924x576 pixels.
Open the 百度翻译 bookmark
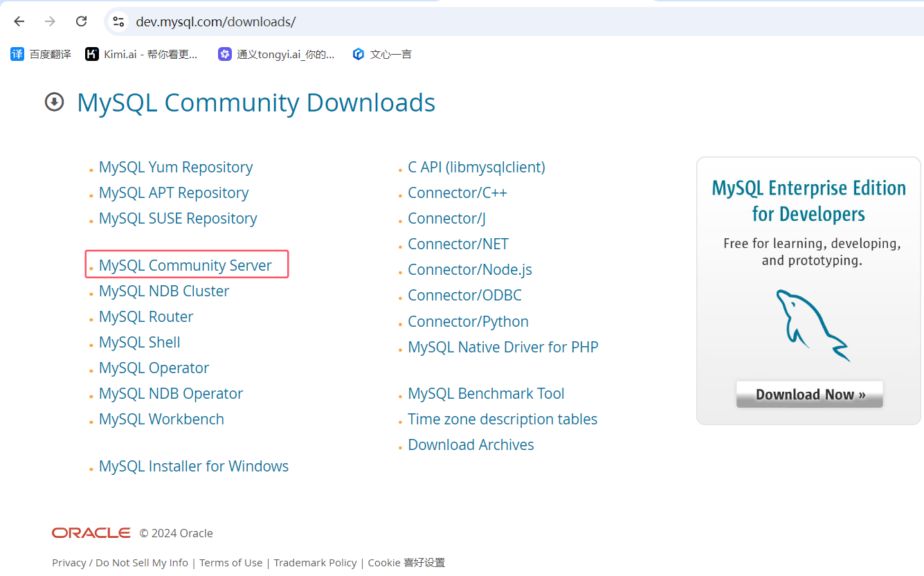41,54
